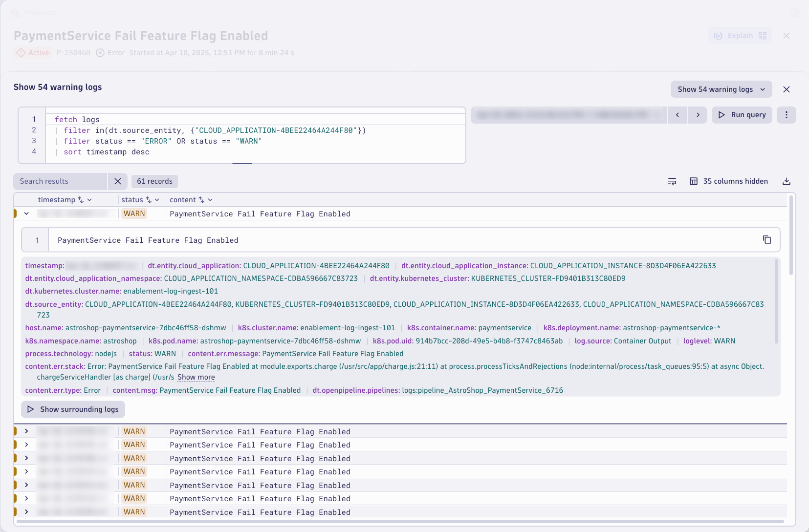Click the log.source: Container Output attribute

pyautogui.click(x=623, y=341)
